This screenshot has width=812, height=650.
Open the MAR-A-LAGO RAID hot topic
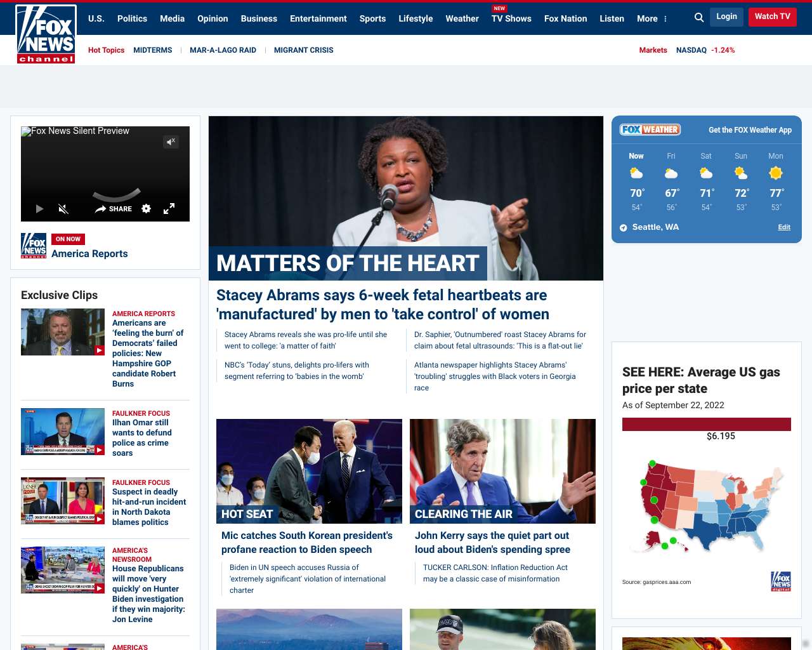coord(223,50)
